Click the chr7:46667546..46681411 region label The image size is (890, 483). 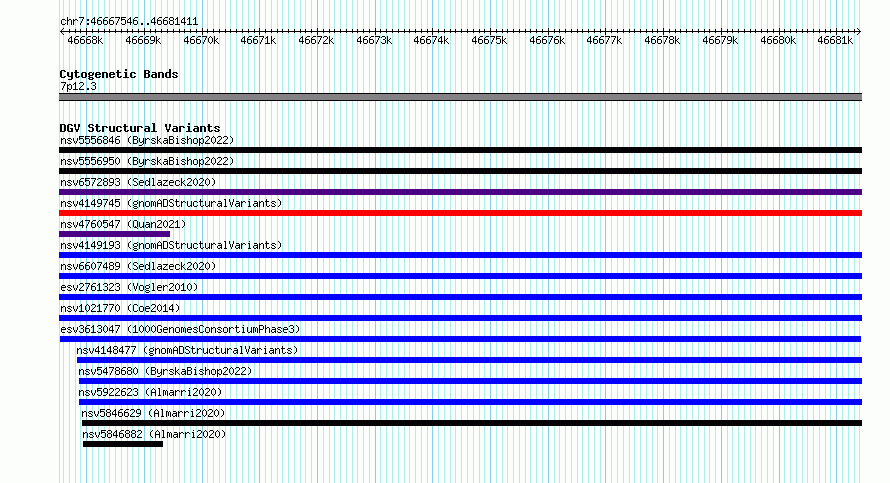[x=129, y=22]
